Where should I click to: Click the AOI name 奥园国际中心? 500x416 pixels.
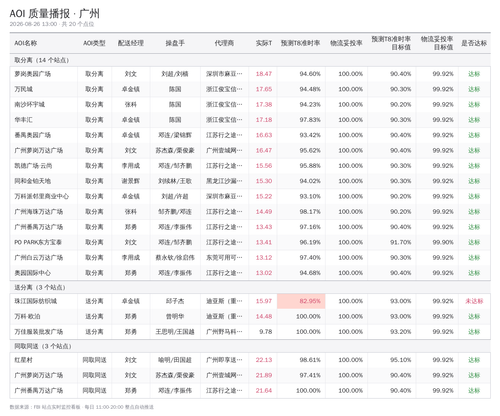pyautogui.click(x=33, y=273)
